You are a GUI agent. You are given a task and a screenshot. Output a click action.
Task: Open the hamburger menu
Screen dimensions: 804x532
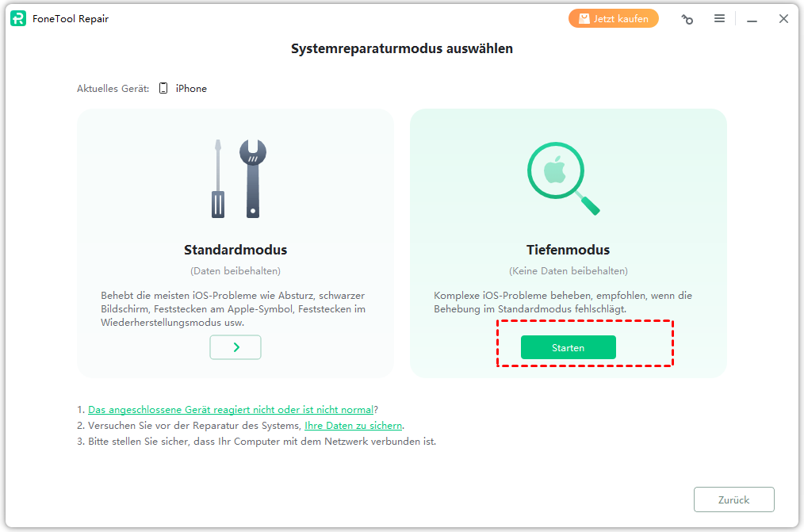[719, 18]
